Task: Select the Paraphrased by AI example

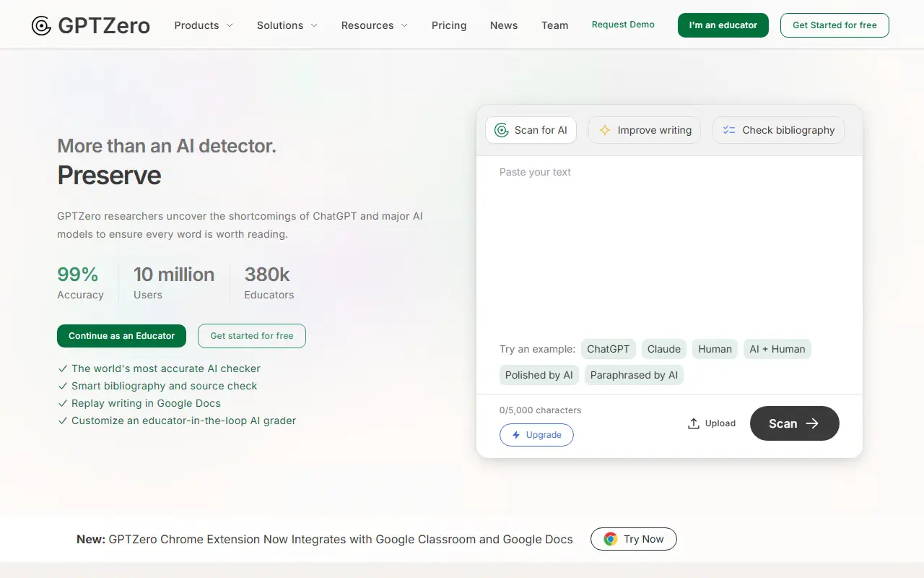Action: tap(634, 375)
